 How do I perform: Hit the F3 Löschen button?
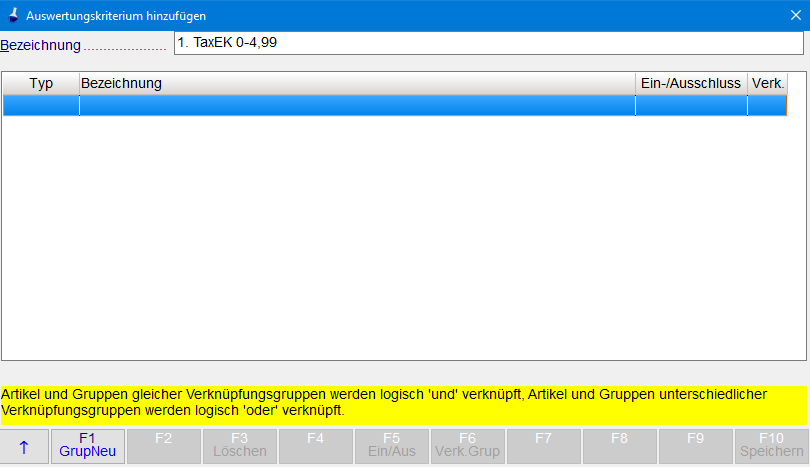click(240, 446)
